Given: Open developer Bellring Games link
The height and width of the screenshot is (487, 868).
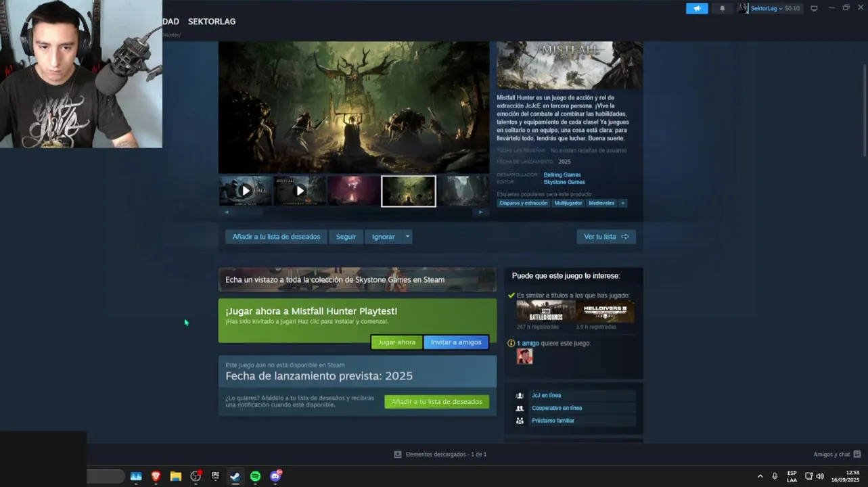Looking at the screenshot, I should point(562,175).
